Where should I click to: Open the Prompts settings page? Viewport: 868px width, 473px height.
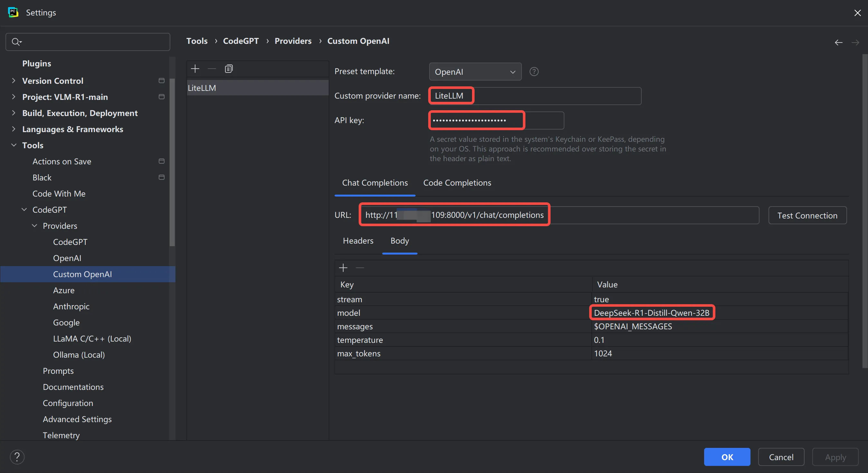point(58,371)
